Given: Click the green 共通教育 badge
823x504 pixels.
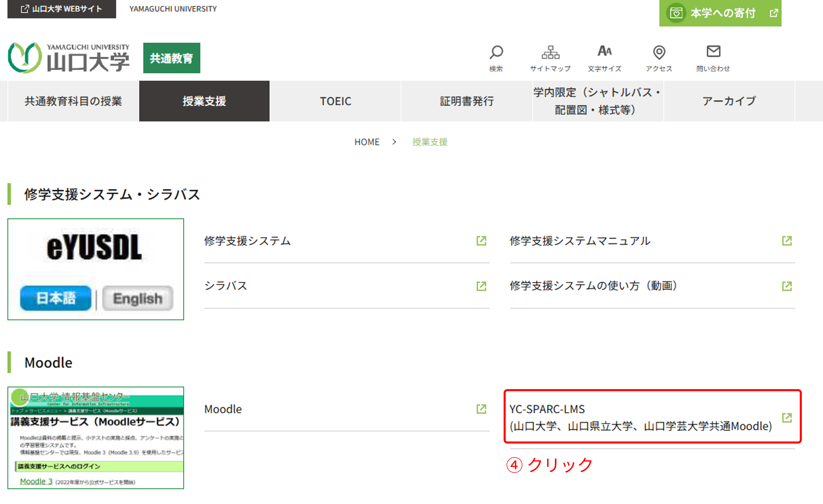Looking at the screenshot, I should (172, 58).
